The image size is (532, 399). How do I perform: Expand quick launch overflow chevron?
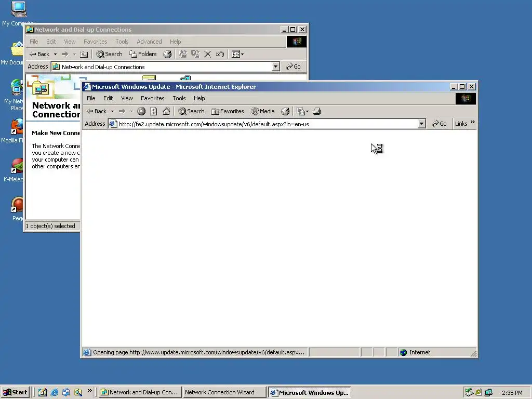pos(89,391)
